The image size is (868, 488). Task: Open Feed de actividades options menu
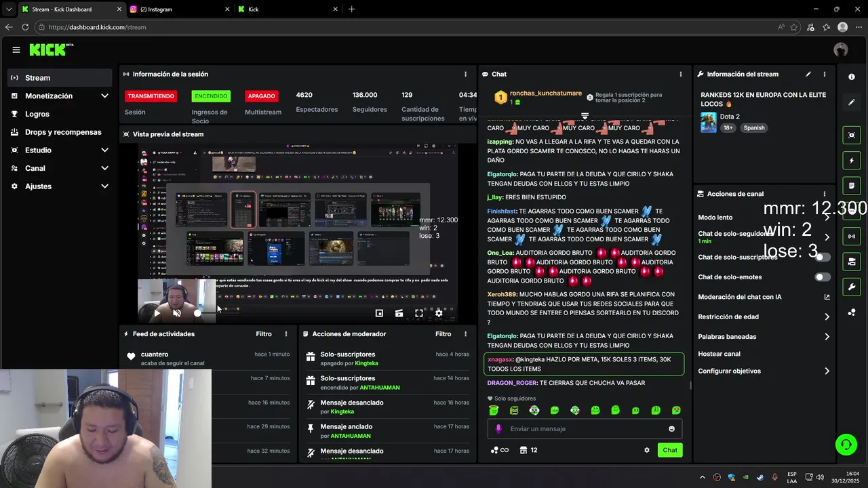(x=286, y=334)
